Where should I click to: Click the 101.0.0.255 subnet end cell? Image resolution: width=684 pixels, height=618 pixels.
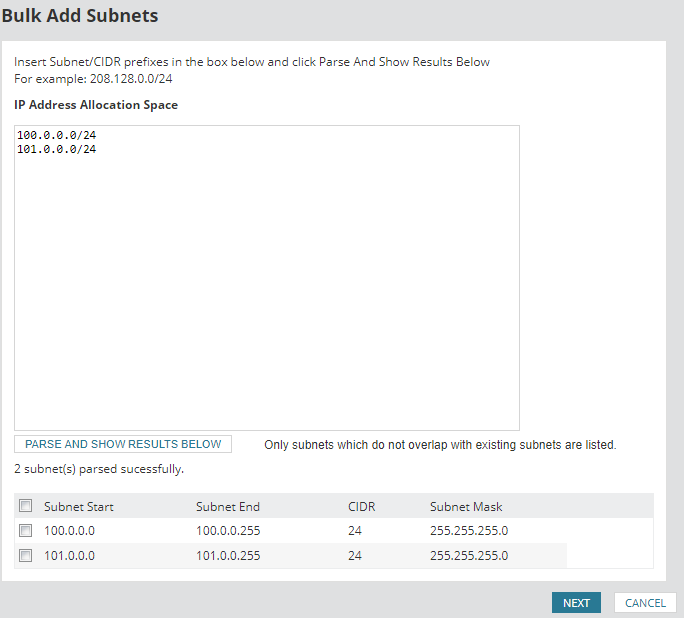click(x=227, y=556)
